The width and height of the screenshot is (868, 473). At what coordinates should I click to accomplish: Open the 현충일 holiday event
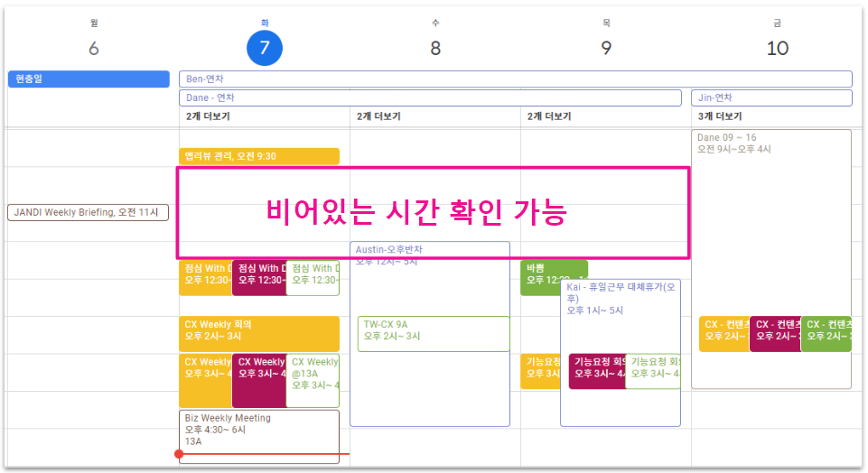click(89, 79)
